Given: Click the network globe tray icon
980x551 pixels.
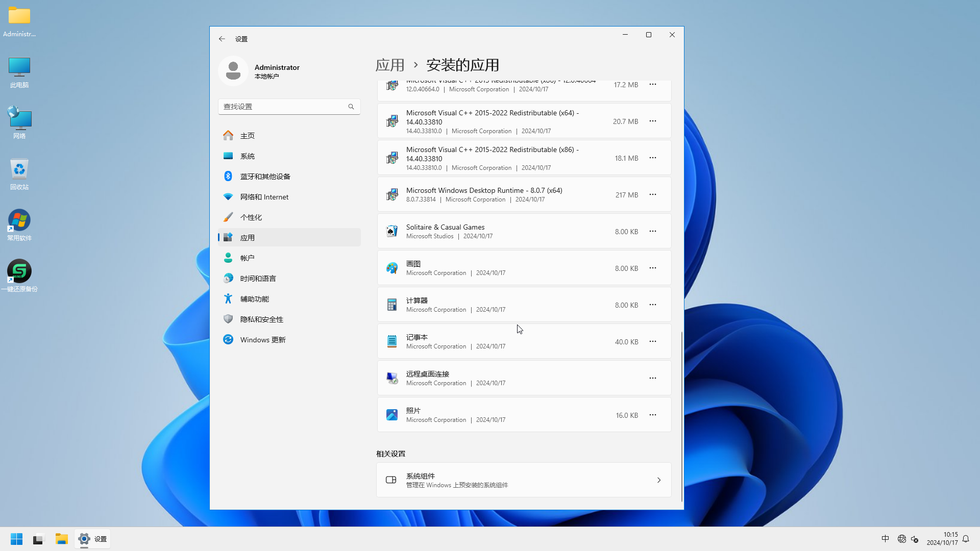Looking at the screenshot, I should point(902,539).
